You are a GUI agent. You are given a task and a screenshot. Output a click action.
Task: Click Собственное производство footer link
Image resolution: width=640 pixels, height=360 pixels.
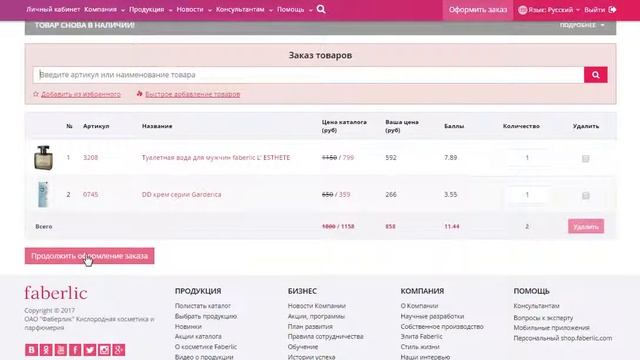(x=442, y=327)
